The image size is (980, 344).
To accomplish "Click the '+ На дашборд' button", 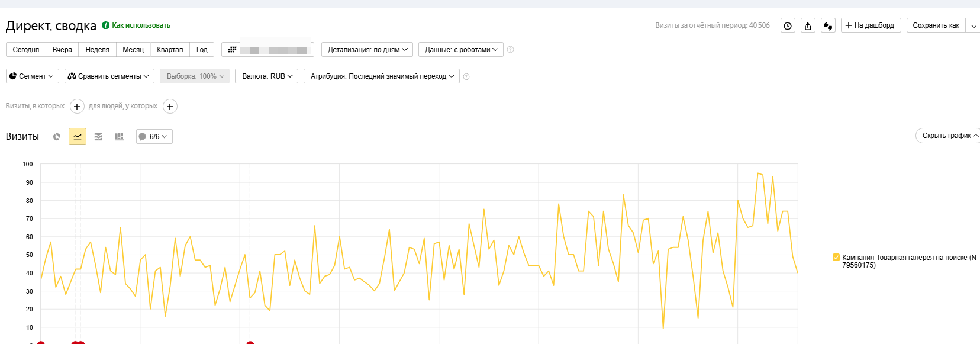I will tap(871, 25).
